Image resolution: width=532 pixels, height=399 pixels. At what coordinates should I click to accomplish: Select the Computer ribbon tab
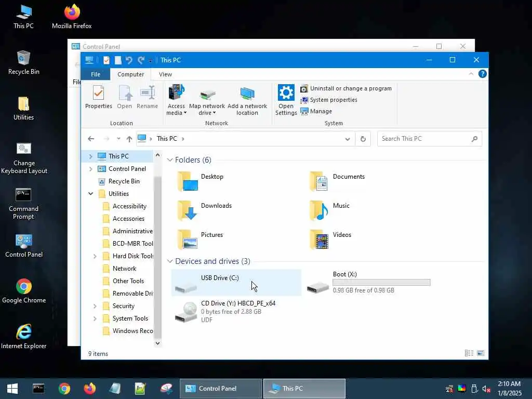click(x=130, y=74)
